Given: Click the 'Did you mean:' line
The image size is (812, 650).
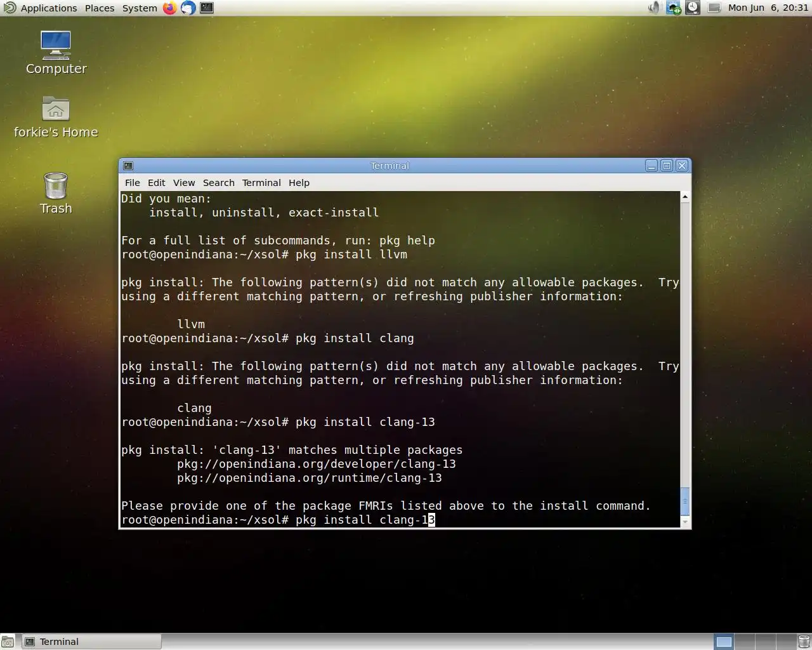Looking at the screenshot, I should (166, 199).
